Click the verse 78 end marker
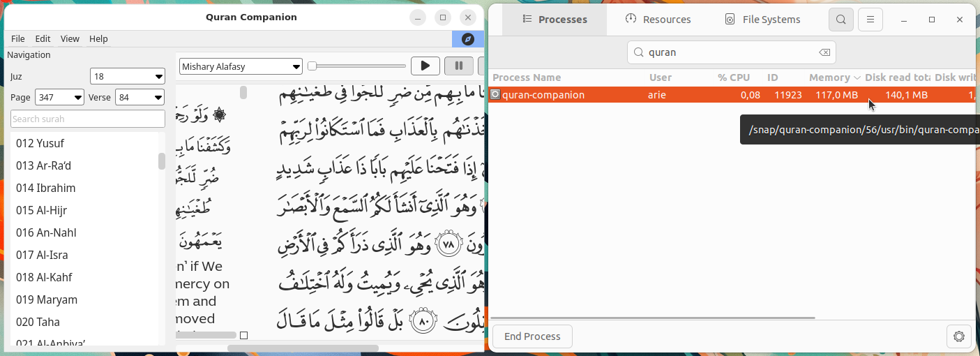The height and width of the screenshot is (356, 980). click(448, 244)
